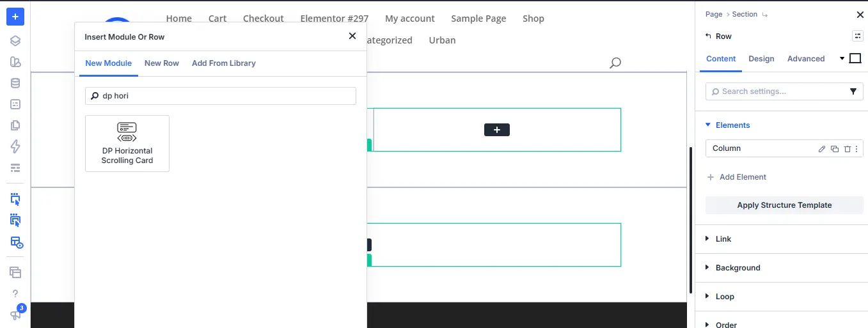The image size is (868, 328).
Task: Open the stacked pages icon in the left sidebar
Action: click(15, 125)
